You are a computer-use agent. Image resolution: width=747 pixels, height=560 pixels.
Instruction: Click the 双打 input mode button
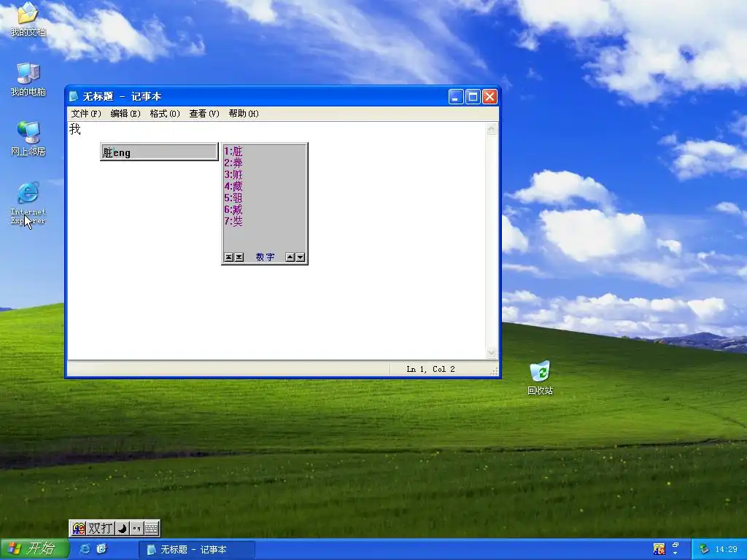point(101,528)
